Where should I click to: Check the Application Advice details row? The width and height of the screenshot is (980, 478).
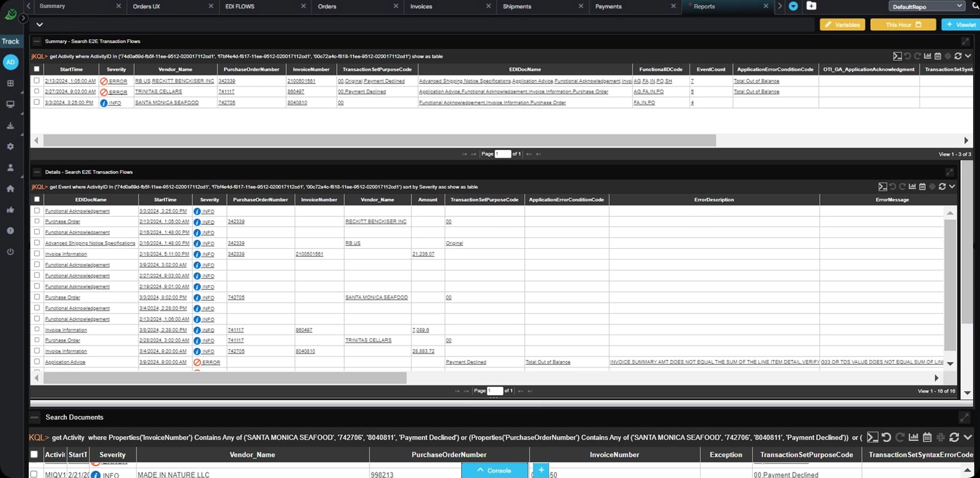pos(37,361)
